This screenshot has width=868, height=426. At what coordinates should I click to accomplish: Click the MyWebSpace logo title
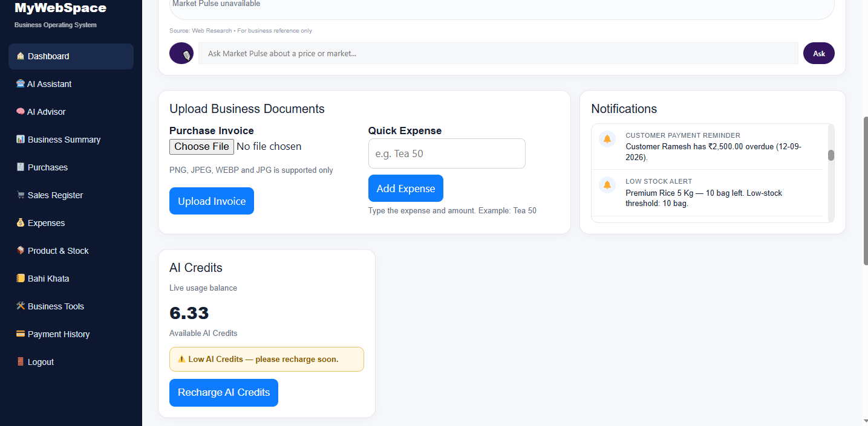coord(60,8)
